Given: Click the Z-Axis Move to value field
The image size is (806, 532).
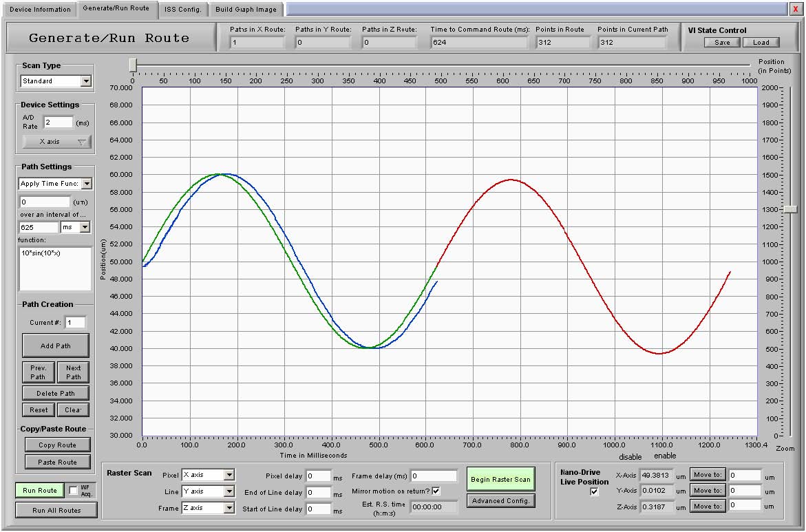Looking at the screenshot, I should click(x=745, y=505).
